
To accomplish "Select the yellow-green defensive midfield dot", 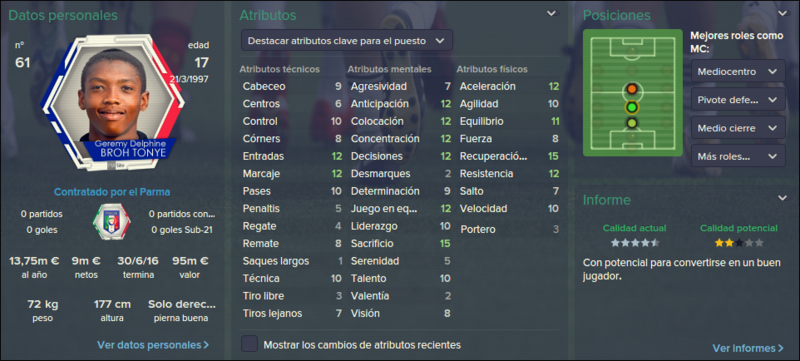I will 632,123.
